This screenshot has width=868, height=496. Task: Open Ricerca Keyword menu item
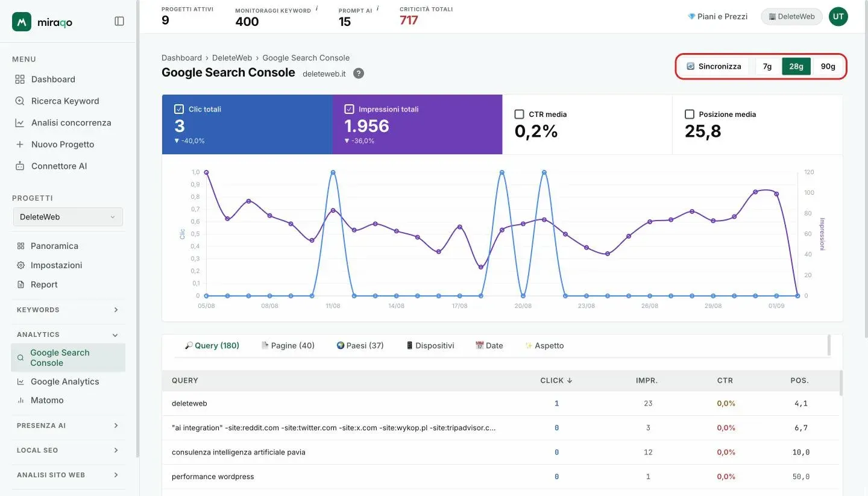(68, 101)
